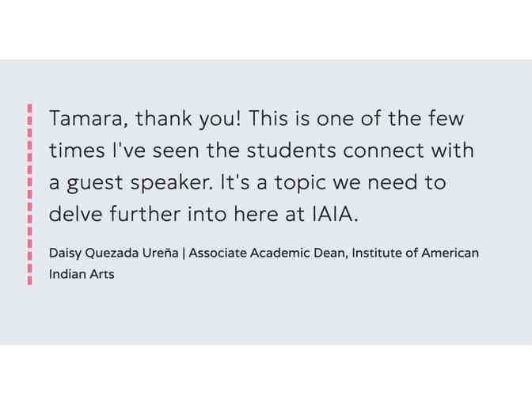Screen dimensions: 532x404
Task: Click the author name "Daisy Quezada Ureña"
Action: click(x=113, y=253)
